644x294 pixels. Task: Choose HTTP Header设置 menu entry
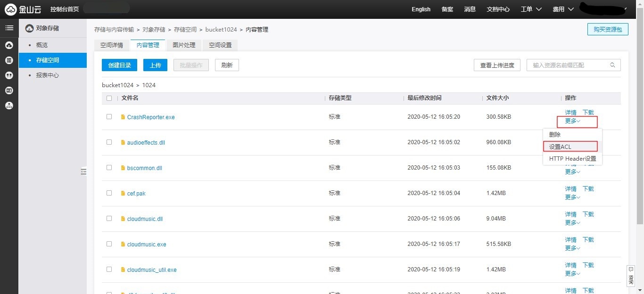[x=572, y=159]
